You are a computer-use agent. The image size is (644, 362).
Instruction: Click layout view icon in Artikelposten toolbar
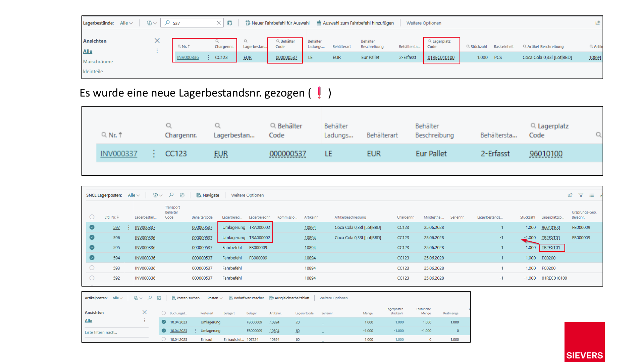pos(159,298)
